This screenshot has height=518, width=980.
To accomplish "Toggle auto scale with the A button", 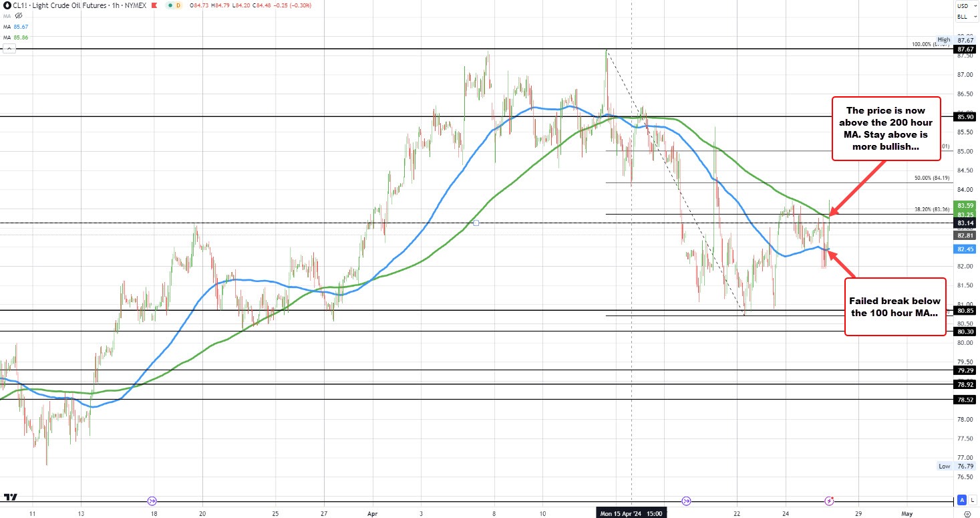I will (x=962, y=500).
